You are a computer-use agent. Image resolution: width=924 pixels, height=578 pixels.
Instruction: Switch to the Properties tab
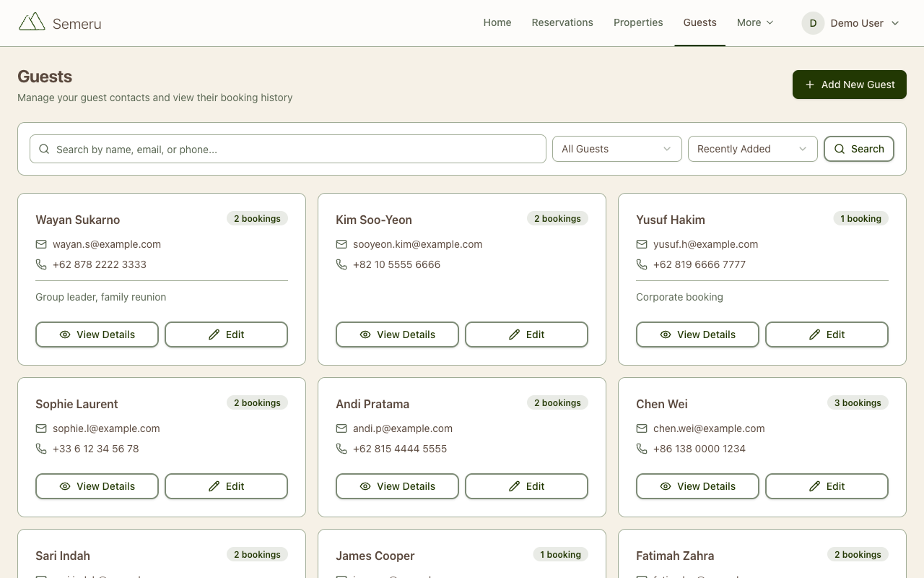[x=638, y=22]
